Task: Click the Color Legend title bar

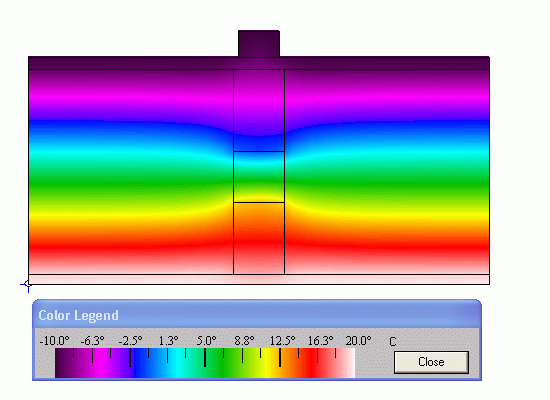Action: pyautogui.click(x=257, y=314)
